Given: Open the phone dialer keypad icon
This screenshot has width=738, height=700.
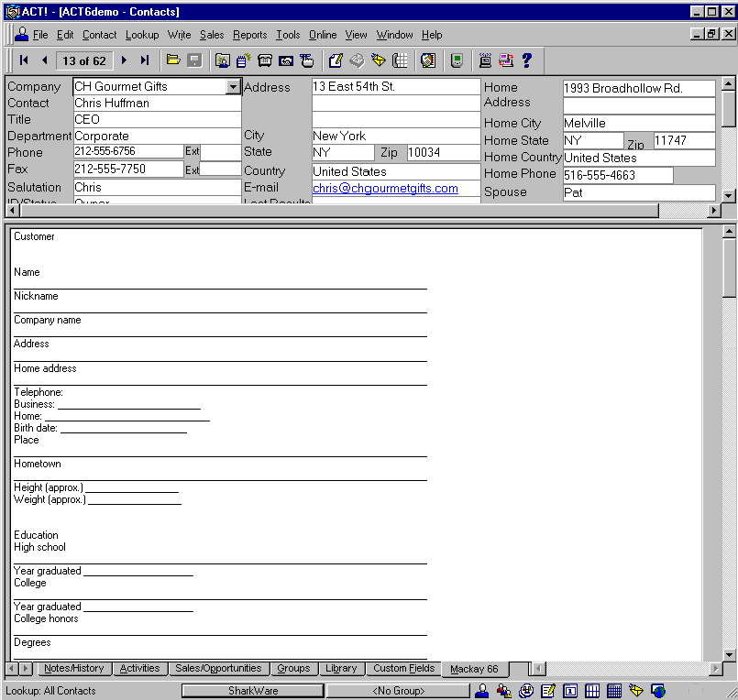Looking at the screenshot, I should click(x=400, y=60).
